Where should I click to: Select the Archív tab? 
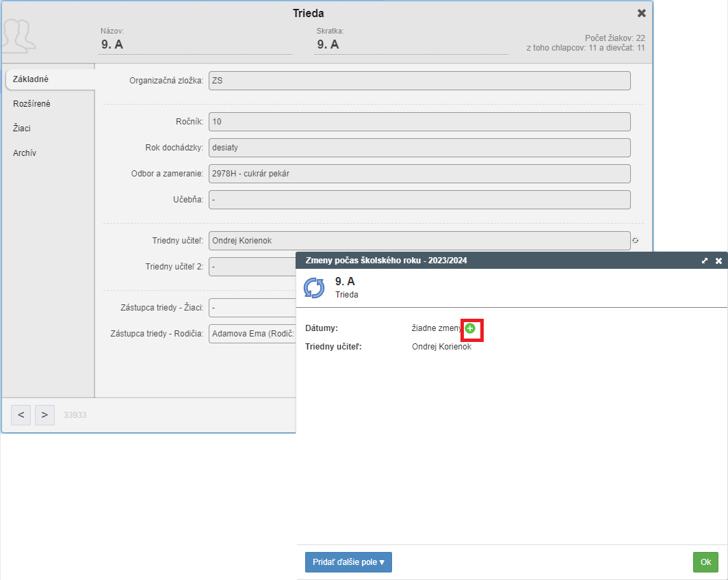tap(25, 153)
